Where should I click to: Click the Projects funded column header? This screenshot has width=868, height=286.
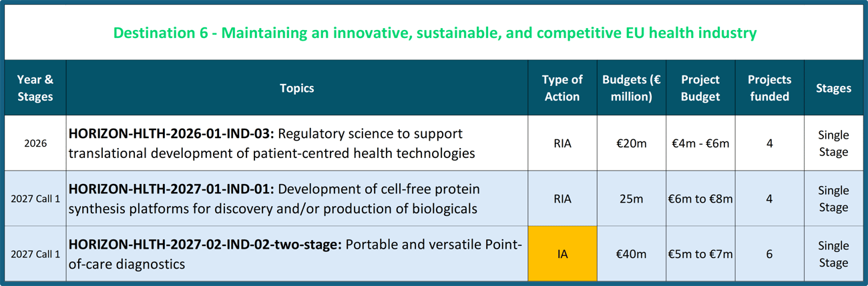click(x=769, y=88)
